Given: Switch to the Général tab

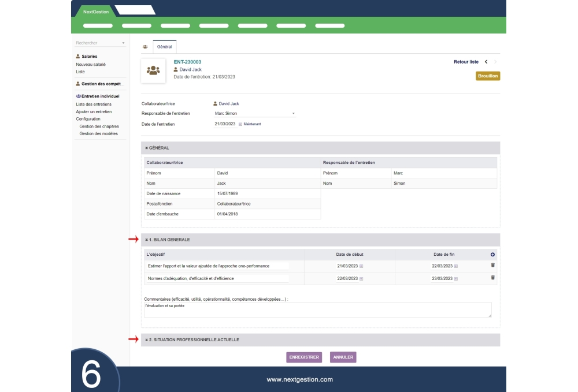Looking at the screenshot, I should pos(164,46).
